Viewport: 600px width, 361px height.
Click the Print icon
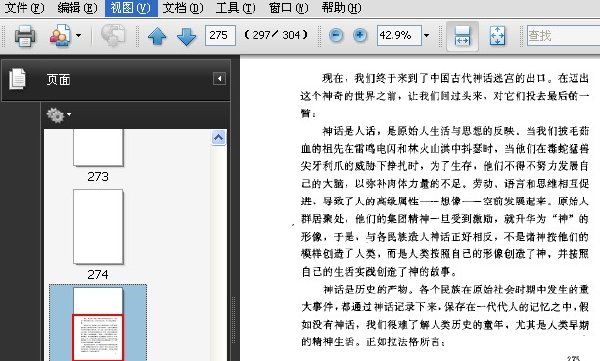coord(25,36)
